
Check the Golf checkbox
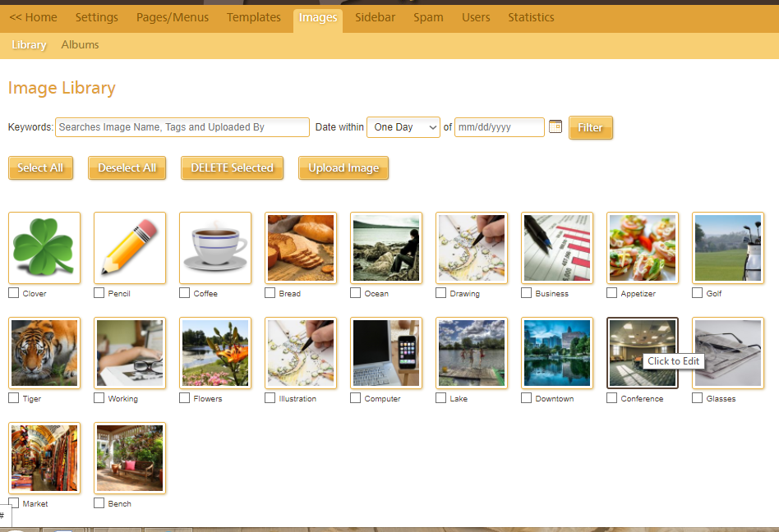[697, 293]
